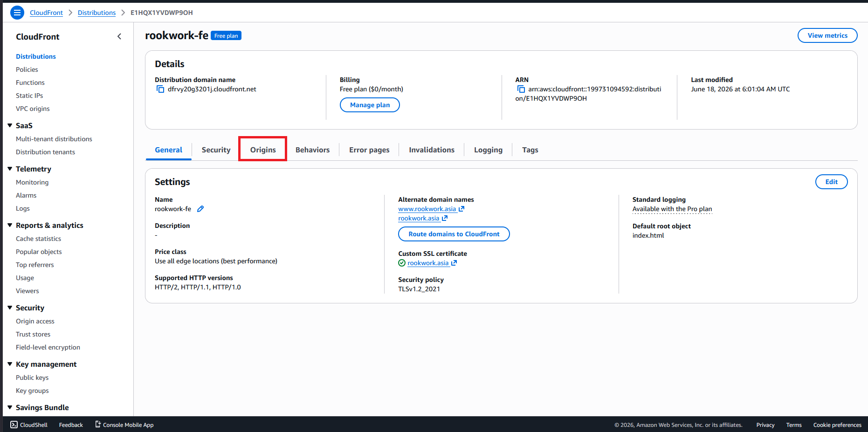868x432 pixels.
Task: Click the Manage plan button
Action: click(x=370, y=105)
